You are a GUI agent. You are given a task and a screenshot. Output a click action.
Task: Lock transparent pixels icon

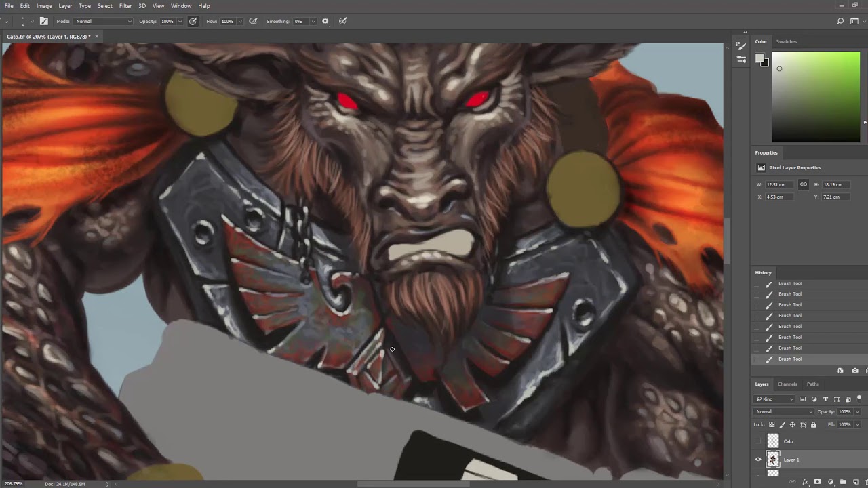coord(772,425)
